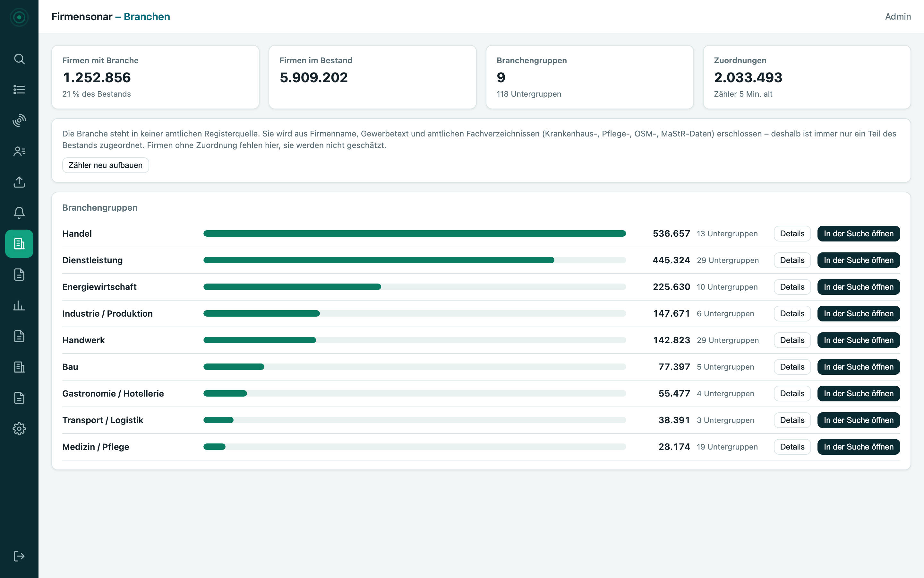Open the upload sidebar icon

pyautogui.click(x=19, y=182)
